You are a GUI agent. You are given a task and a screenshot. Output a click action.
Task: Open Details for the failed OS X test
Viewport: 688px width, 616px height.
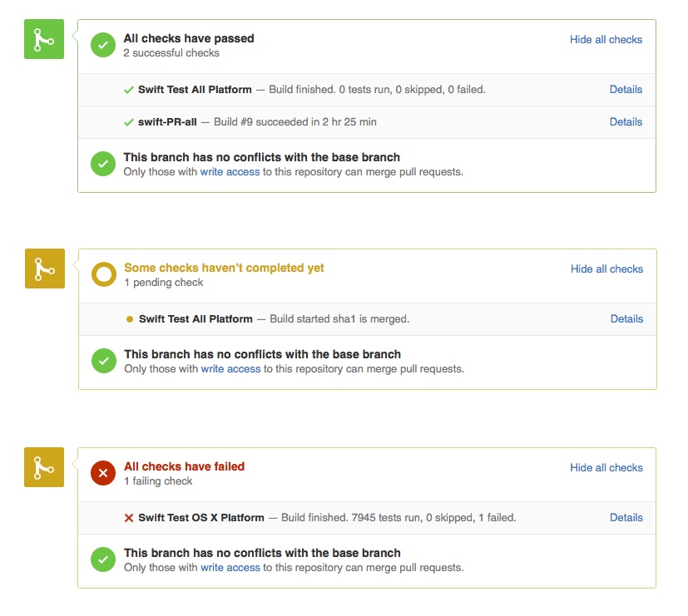626,517
